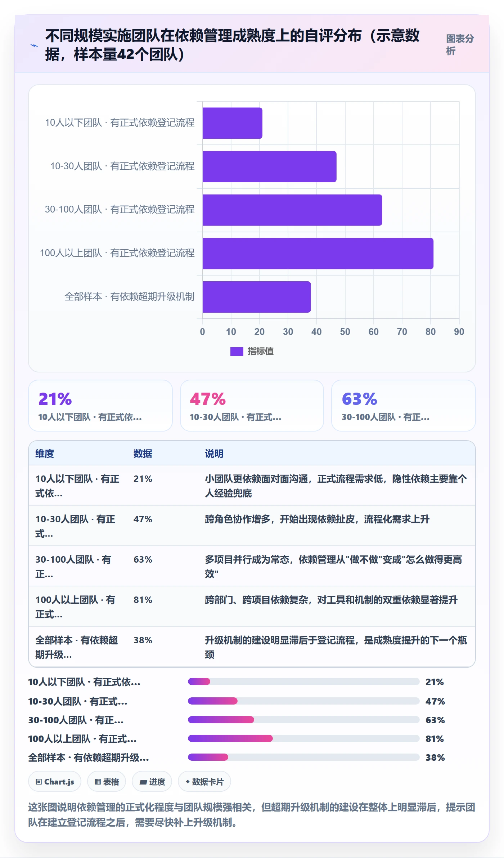The width and height of the screenshot is (504, 858).
Task: Click the 全部样本 升级机制 chart bar
Action: click(x=257, y=297)
